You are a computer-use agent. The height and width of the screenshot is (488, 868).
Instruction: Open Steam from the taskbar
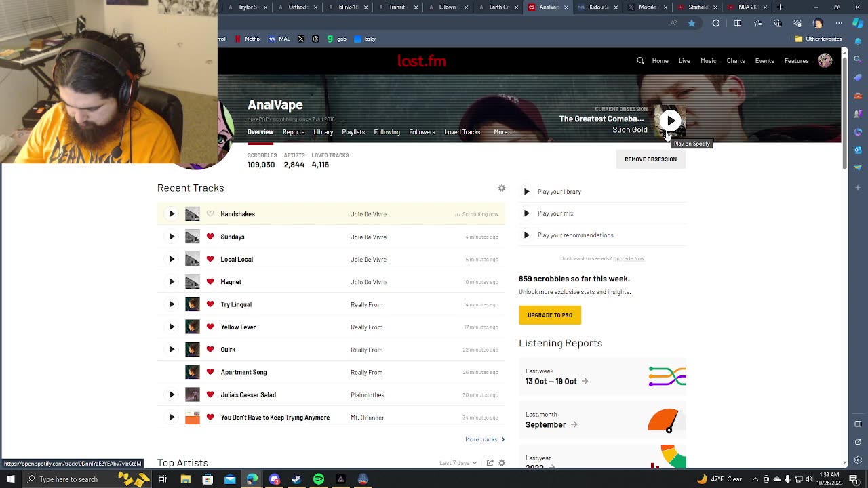tap(296, 479)
